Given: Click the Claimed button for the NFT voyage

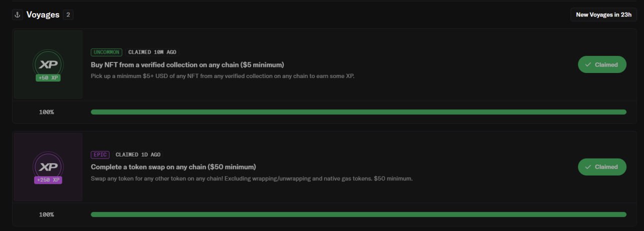Looking at the screenshot, I should pyautogui.click(x=602, y=64).
